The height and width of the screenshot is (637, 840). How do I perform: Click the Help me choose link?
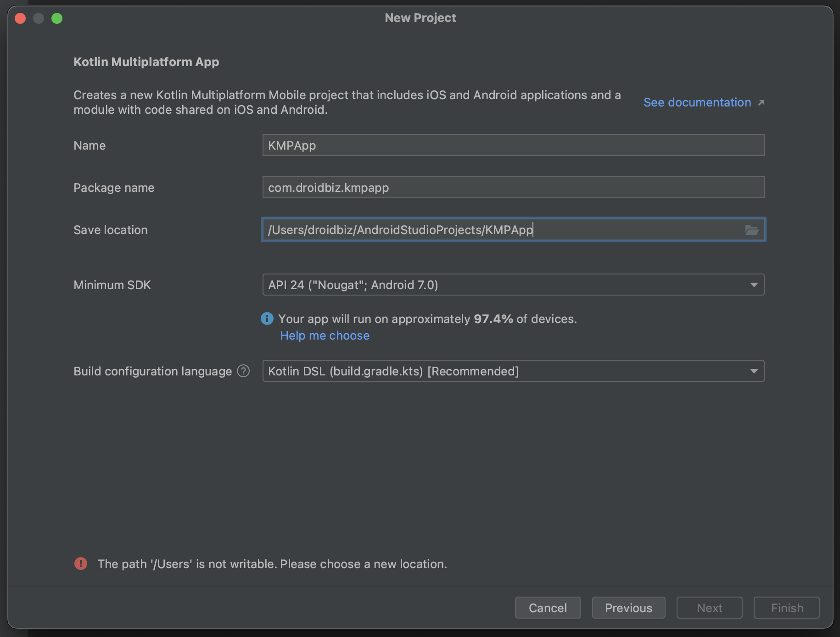tap(324, 335)
